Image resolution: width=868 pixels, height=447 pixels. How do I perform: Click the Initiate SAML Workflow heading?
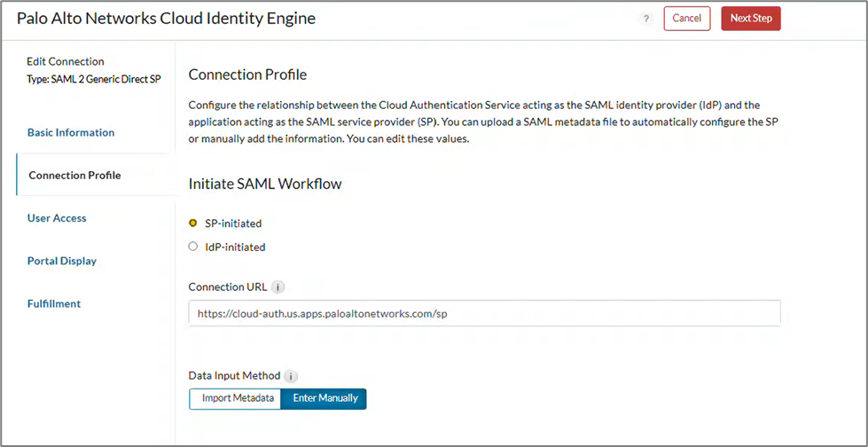click(x=265, y=184)
